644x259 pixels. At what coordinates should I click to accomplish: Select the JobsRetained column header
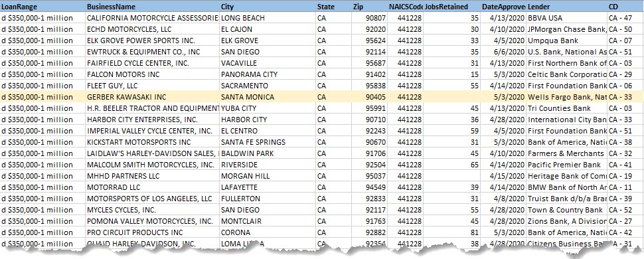[451, 7]
